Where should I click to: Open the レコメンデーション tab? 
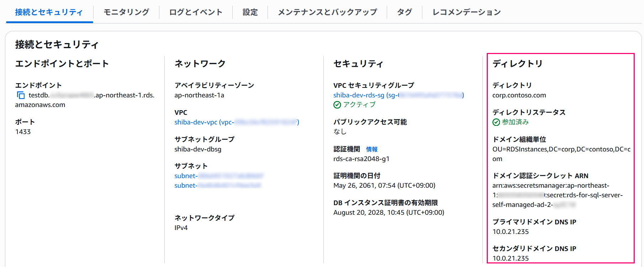pyautogui.click(x=466, y=12)
